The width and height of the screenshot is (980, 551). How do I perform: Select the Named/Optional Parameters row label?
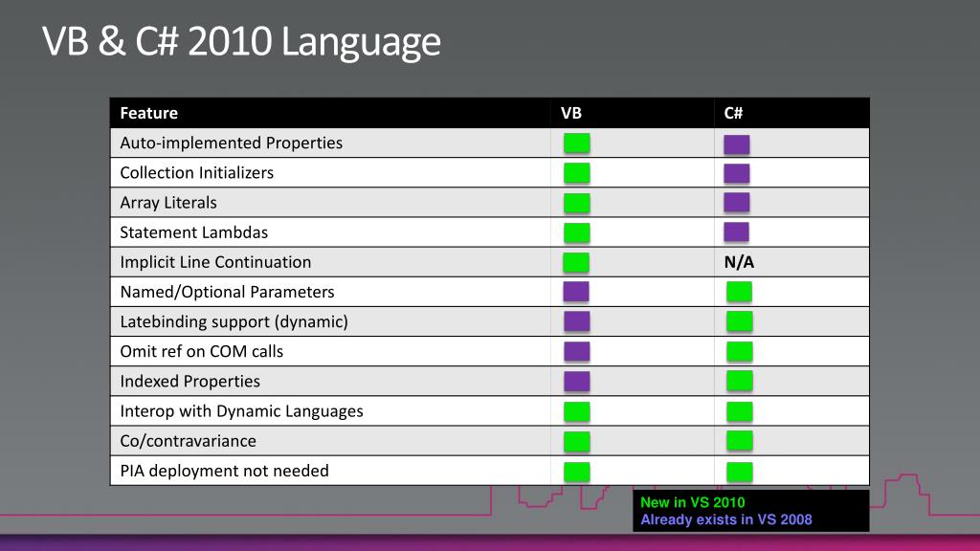pos(227,292)
